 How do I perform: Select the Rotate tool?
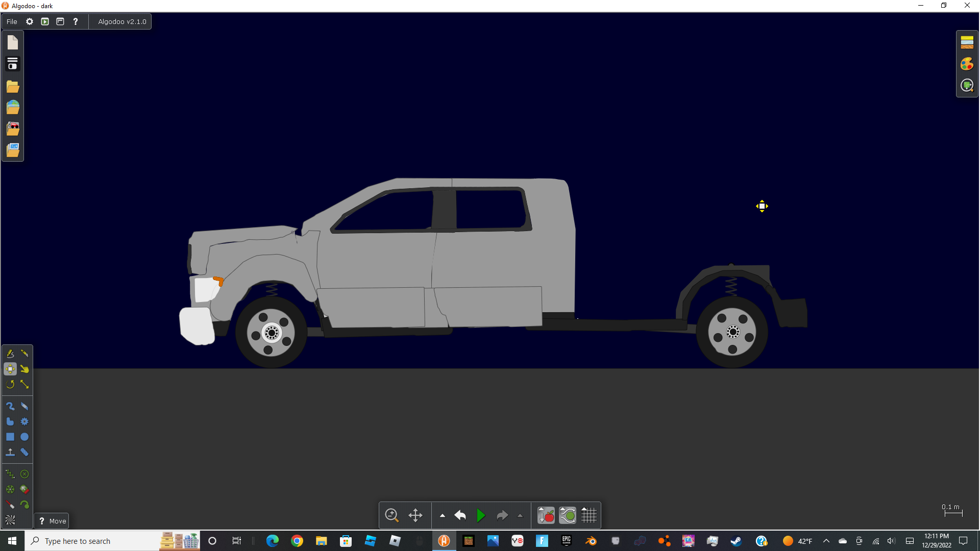click(10, 384)
